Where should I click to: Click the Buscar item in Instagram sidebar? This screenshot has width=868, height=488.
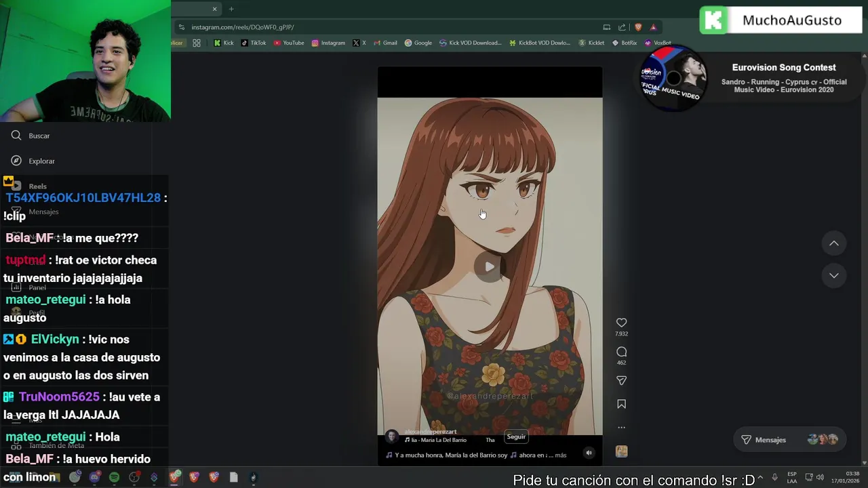[31, 136]
